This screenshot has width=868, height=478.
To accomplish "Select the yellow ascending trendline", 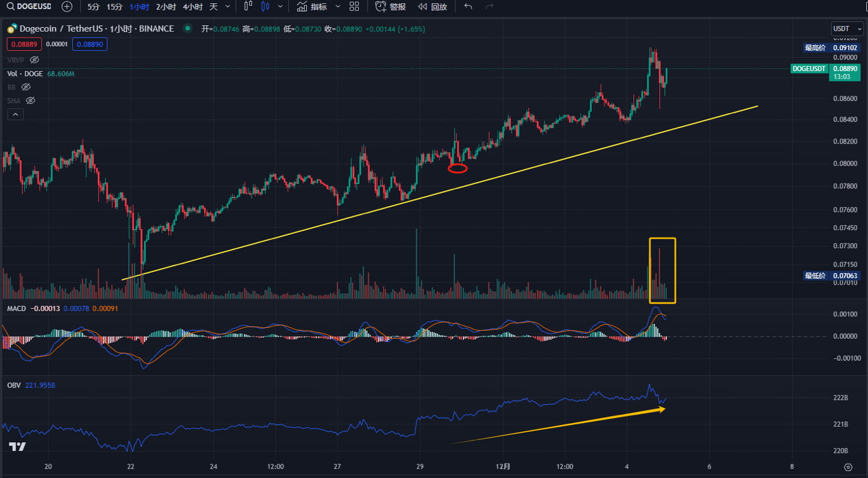I will coord(439,193).
